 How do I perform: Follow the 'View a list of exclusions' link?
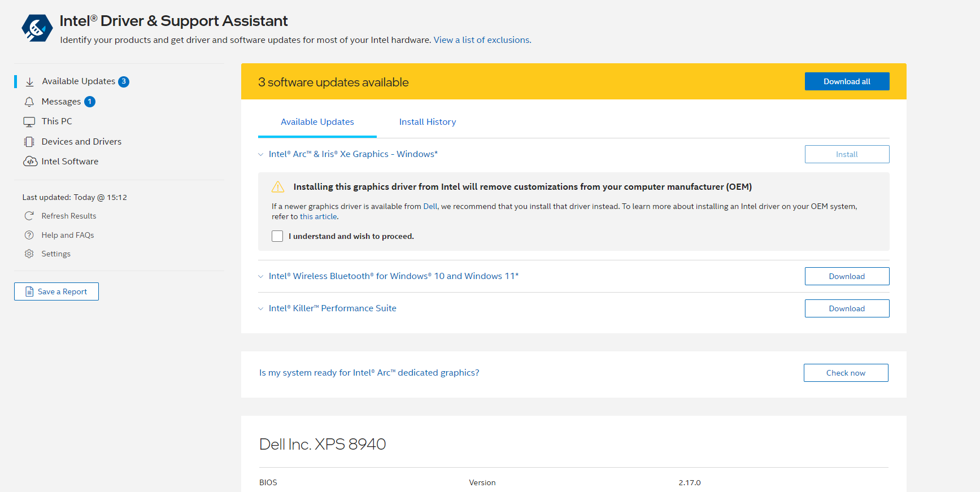coord(482,40)
